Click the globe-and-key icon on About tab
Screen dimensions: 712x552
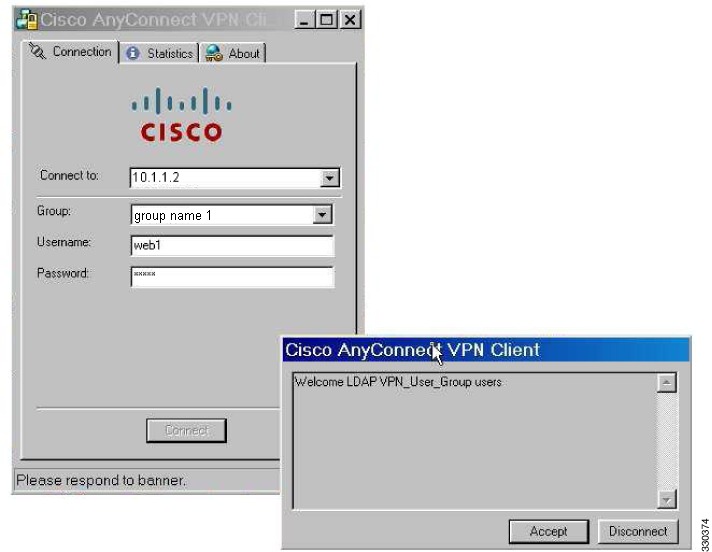pyautogui.click(x=213, y=53)
